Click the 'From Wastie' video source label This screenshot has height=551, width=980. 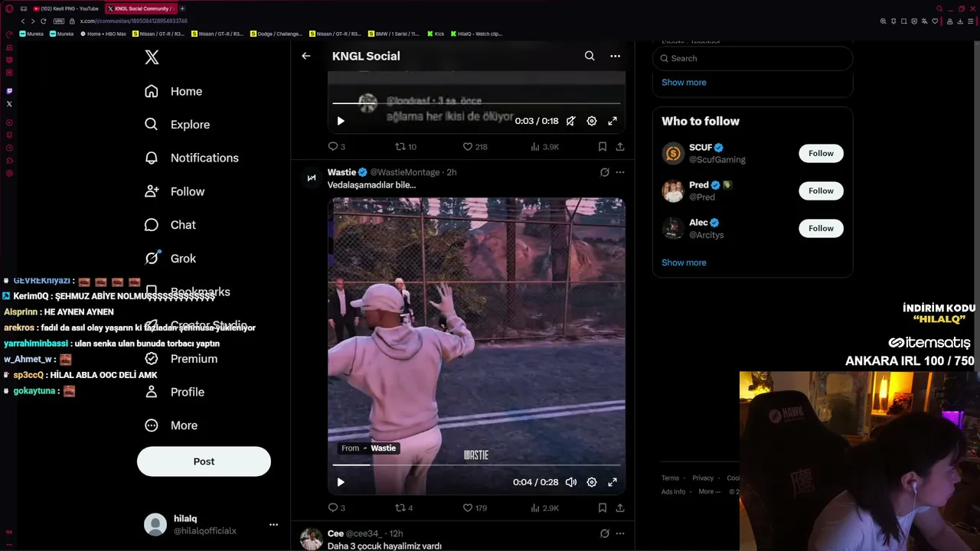pos(368,448)
